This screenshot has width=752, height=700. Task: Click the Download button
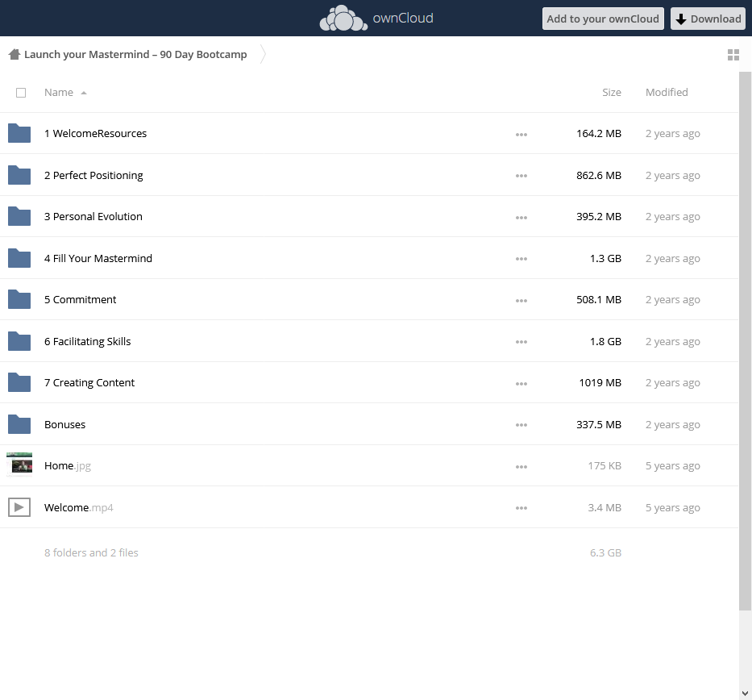pyautogui.click(x=708, y=19)
